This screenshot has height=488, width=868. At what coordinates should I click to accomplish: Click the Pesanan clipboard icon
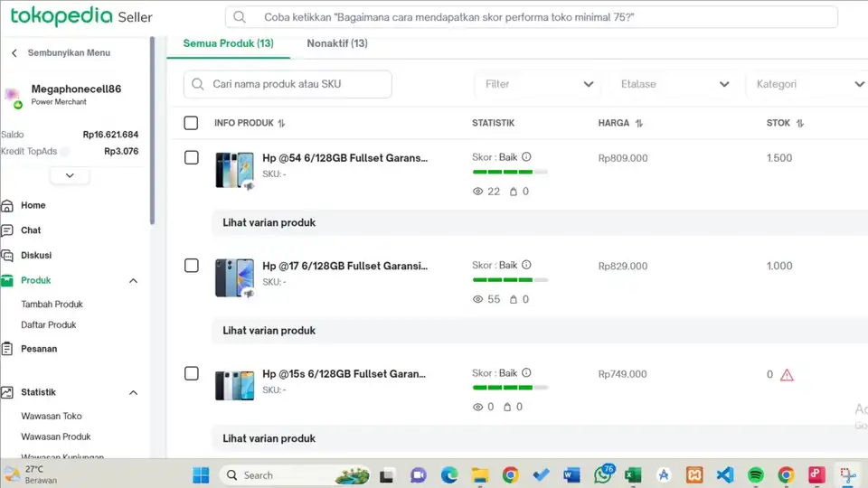pyautogui.click(x=7, y=349)
